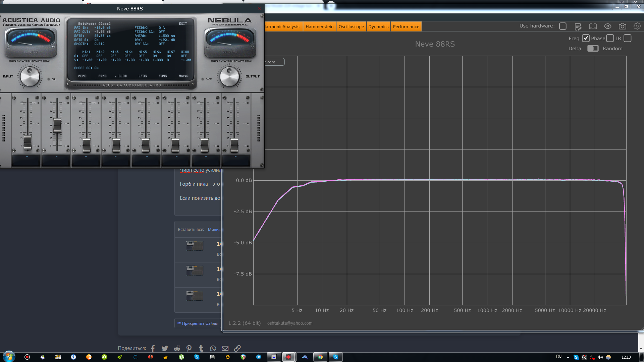The height and width of the screenshot is (362, 644).
Task: Open the highlighted Skype taskbar button
Action: 336,357
